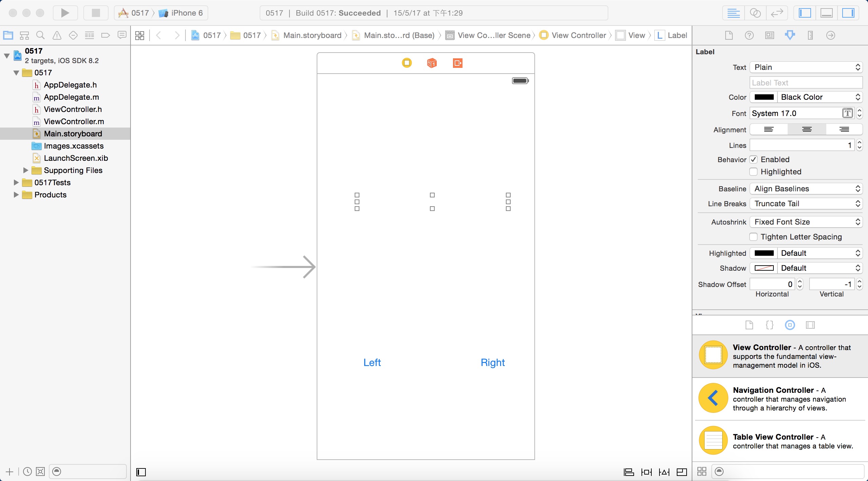Show the File Template library
Viewport: 868px width, 481px height.
(749, 325)
